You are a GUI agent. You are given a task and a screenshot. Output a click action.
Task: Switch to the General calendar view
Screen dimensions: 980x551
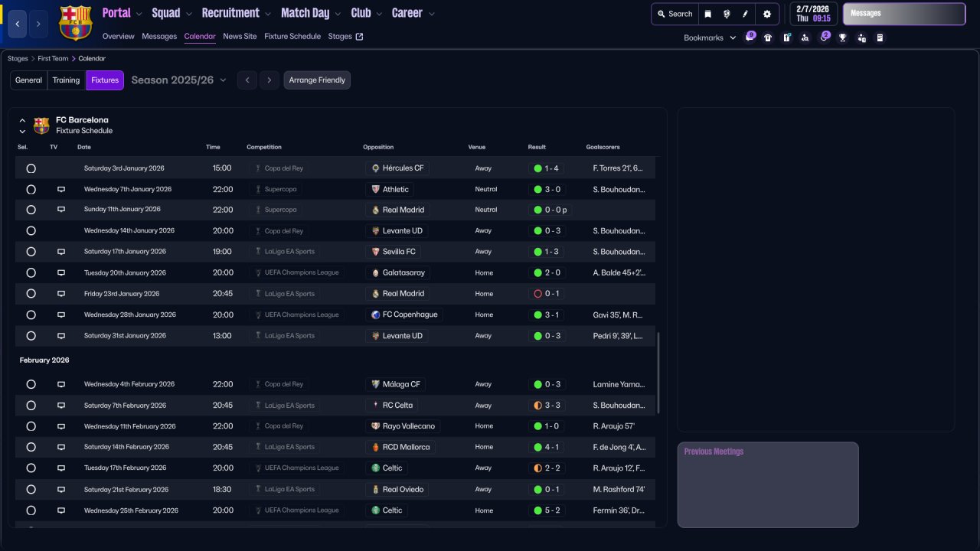[x=29, y=80]
